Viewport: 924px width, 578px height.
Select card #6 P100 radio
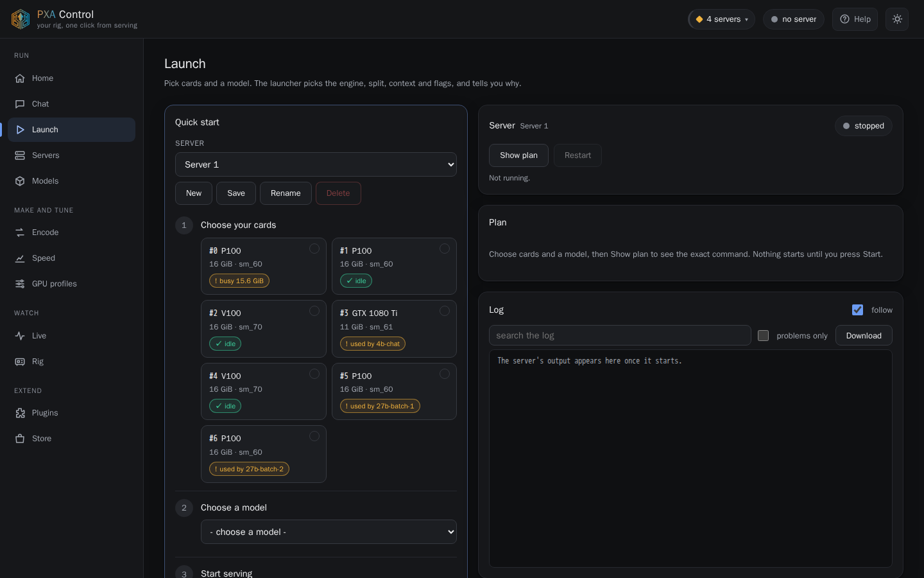(x=314, y=436)
